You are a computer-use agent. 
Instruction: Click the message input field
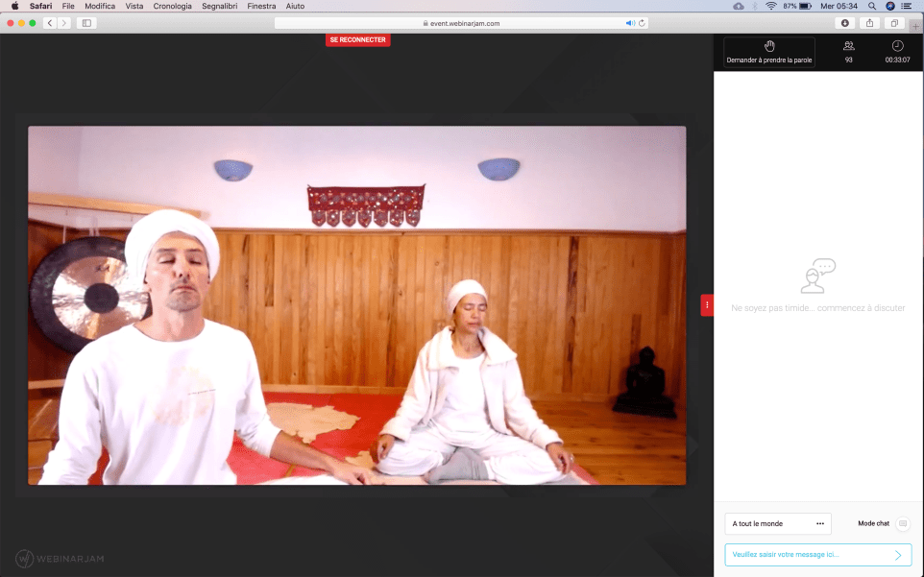point(807,555)
